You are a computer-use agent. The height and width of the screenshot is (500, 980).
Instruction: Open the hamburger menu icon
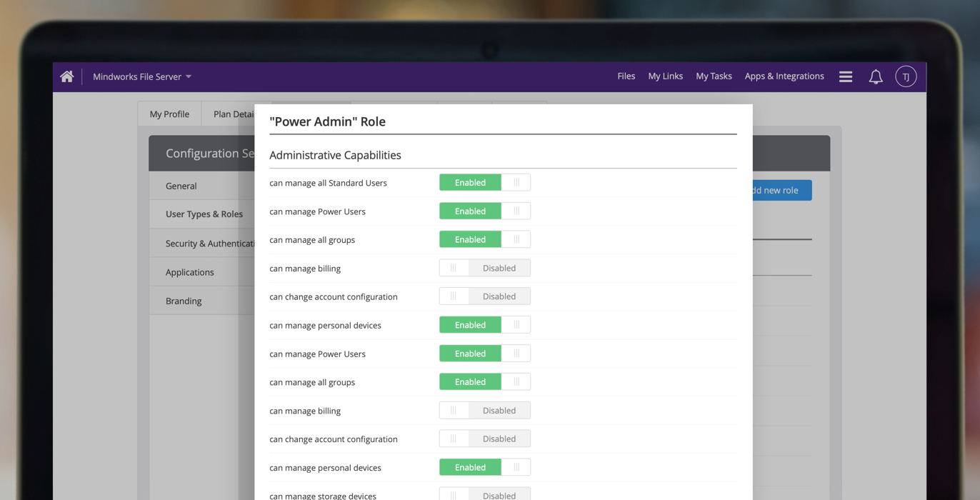pos(845,76)
